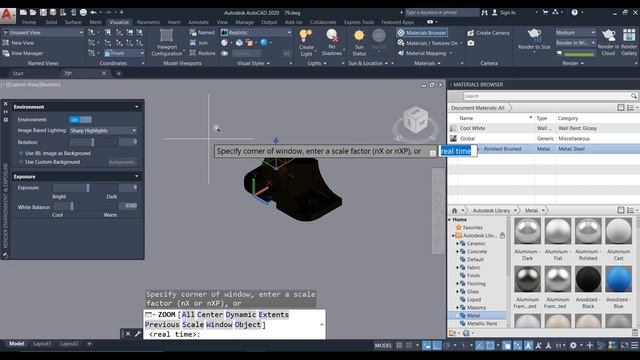Choose the Extents option in command line
This screenshot has width=640, height=360.
273,315
